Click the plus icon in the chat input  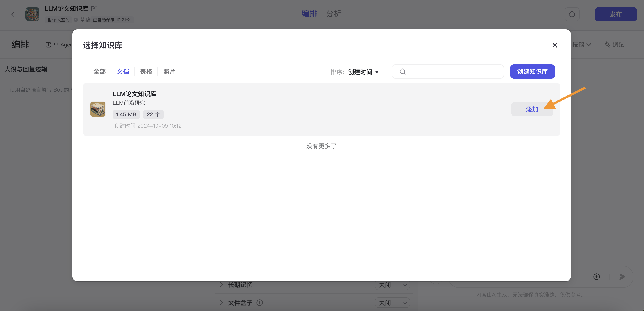click(596, 277)
